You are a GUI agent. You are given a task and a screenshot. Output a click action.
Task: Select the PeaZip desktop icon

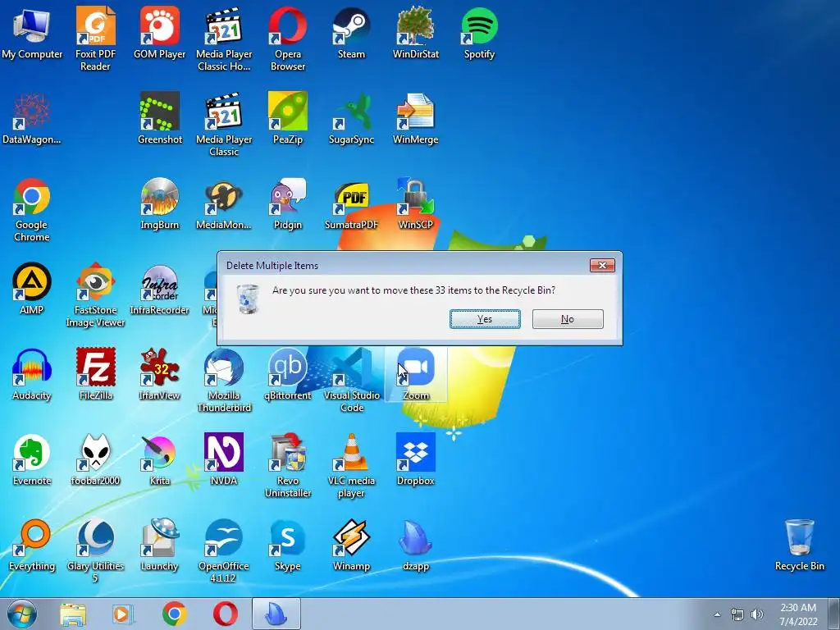[x=288, y=118]
